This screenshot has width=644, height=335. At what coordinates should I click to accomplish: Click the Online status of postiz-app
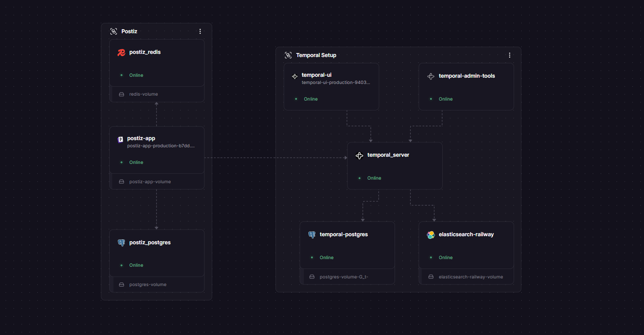tap(136, 162)
